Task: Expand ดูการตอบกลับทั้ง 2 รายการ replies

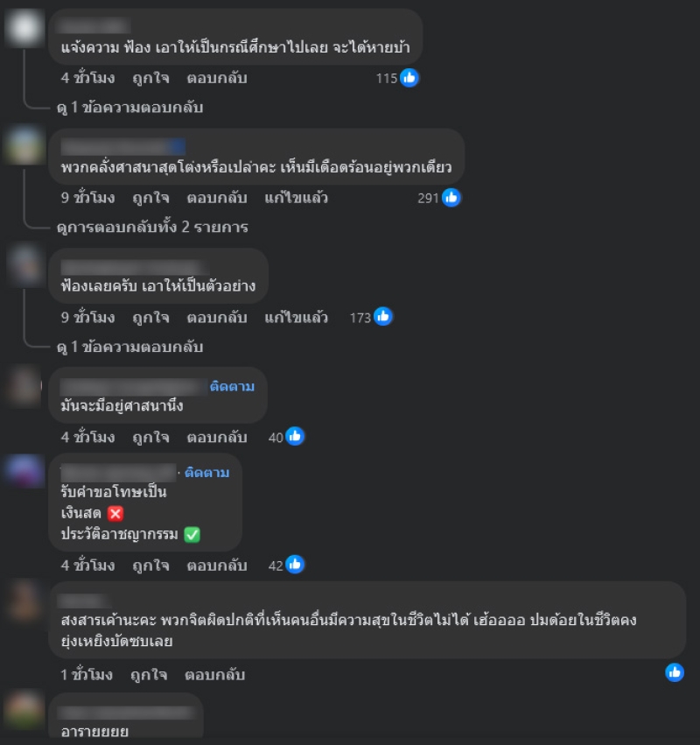Action: point(152,227)
